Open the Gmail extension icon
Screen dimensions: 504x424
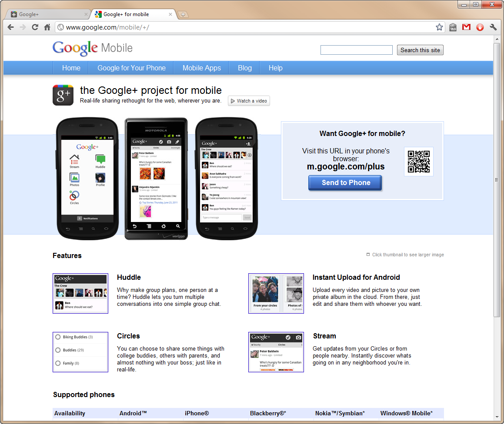click(x=466, y=27)
